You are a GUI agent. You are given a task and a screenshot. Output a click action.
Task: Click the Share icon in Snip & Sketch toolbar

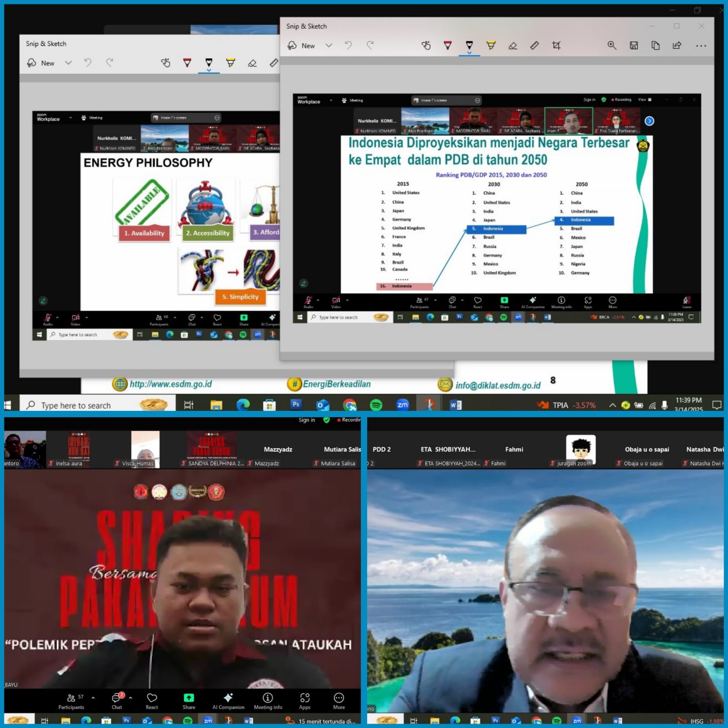(677, 45)
